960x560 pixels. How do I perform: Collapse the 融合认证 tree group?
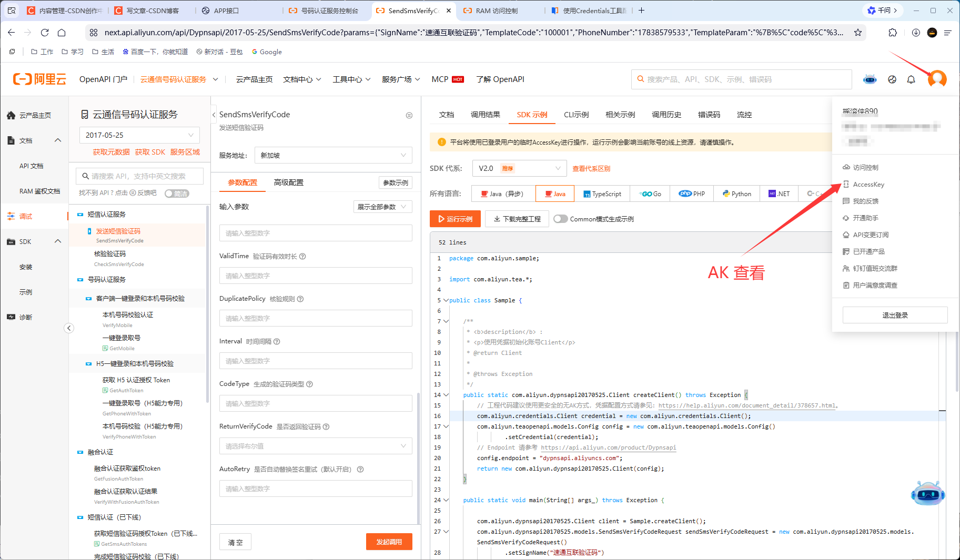click(x=80, y=452)
